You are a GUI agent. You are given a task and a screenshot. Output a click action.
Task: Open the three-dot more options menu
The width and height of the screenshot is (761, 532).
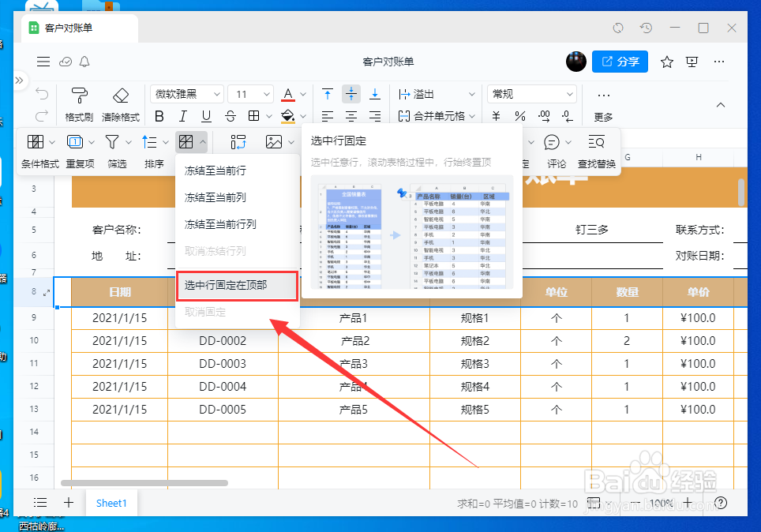point(719,62)
